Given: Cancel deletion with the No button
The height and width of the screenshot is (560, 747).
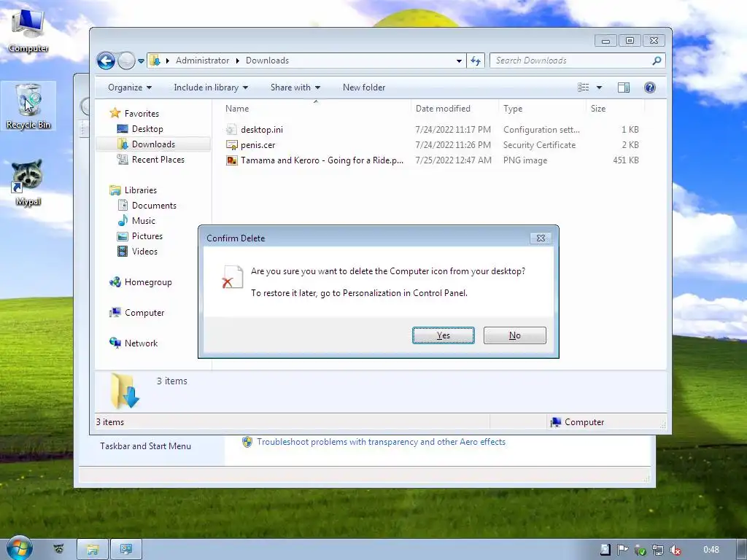Looking at the screenshot, I should (x=514, y=335).
